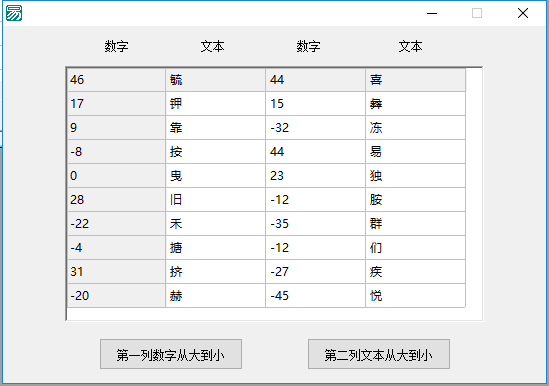Screen dimensions: 549x386
Task: Select the -12 cell beside 胺
Action: click(x=316, y=200)
